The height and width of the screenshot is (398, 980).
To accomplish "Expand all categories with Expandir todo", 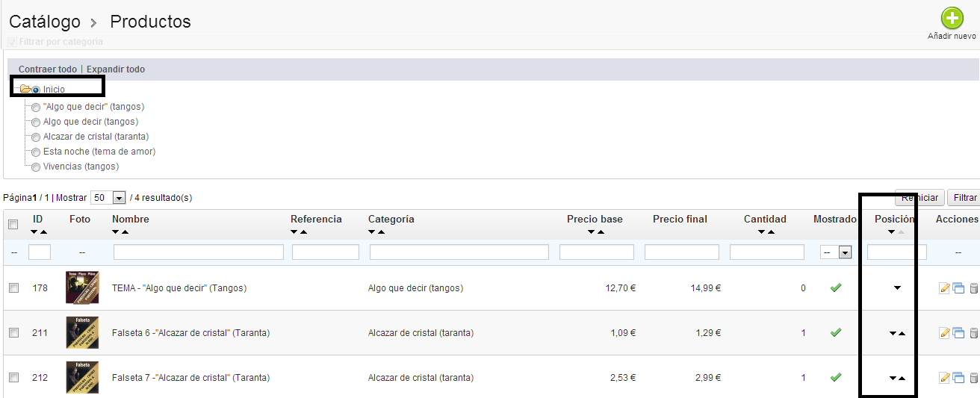I will [x=116, y=69].
